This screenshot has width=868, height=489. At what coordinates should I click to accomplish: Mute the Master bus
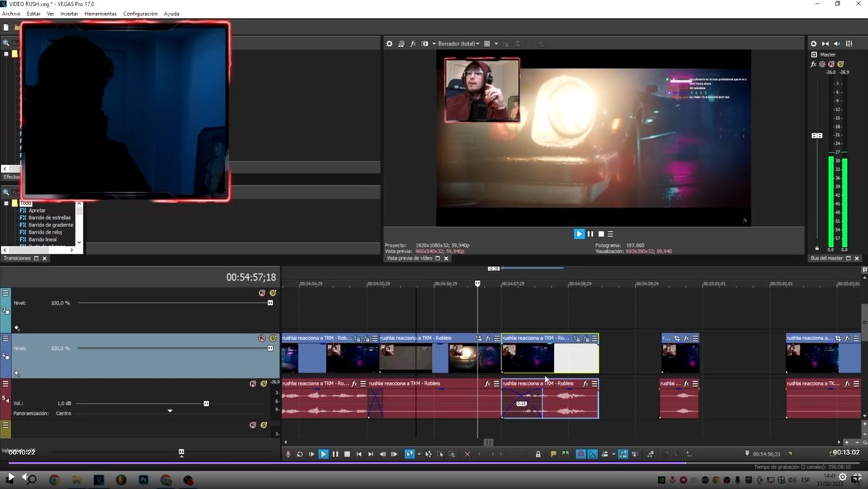coord(832,64)
